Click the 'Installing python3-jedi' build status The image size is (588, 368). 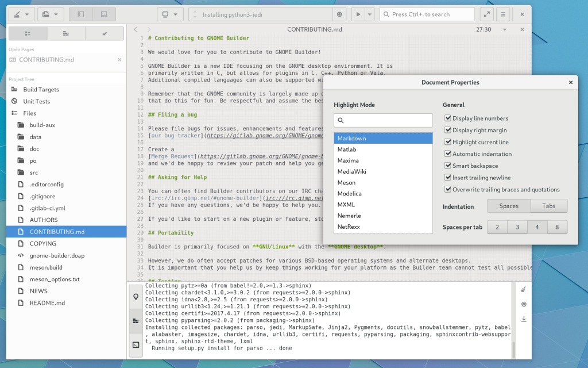261,14
